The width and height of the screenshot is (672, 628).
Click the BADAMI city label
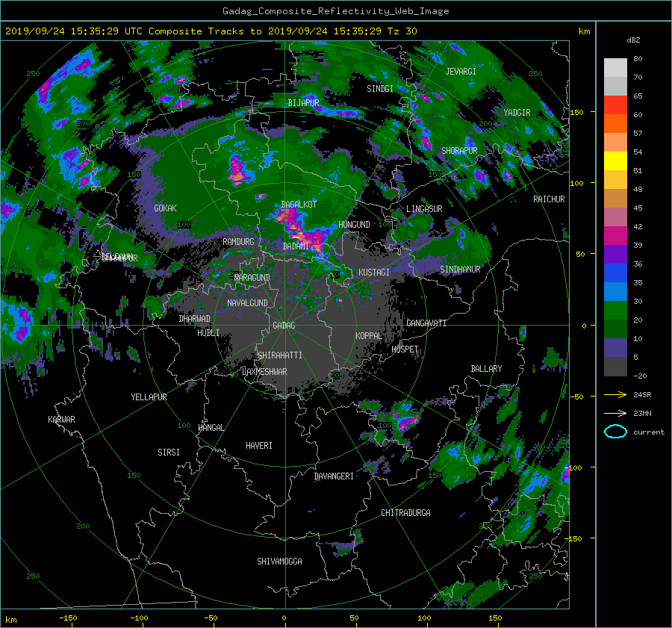tap(296, 246)
